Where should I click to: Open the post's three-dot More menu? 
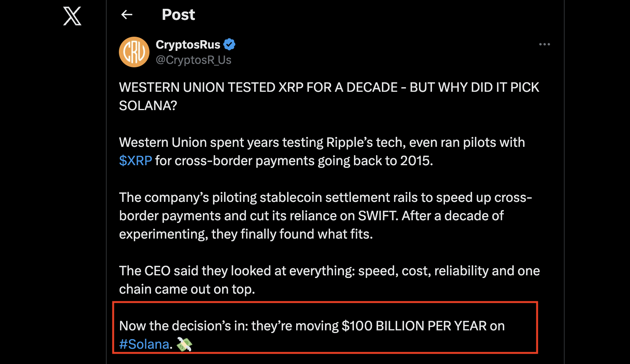pyautogui.click(x=544, y=44)
